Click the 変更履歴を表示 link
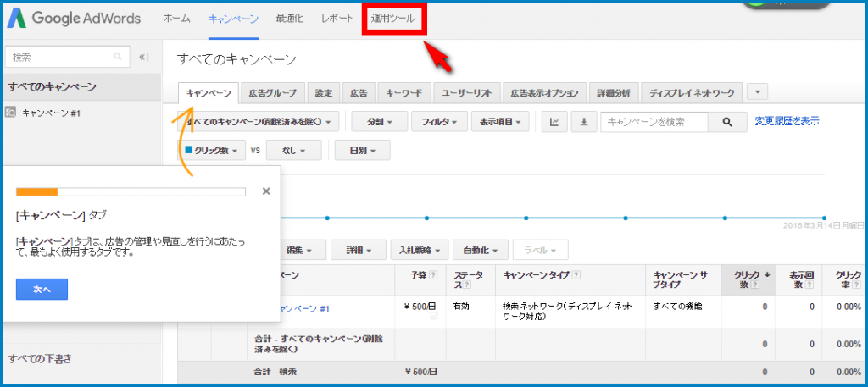This screenshot has height=387, width=868. (x=787, y=121)
